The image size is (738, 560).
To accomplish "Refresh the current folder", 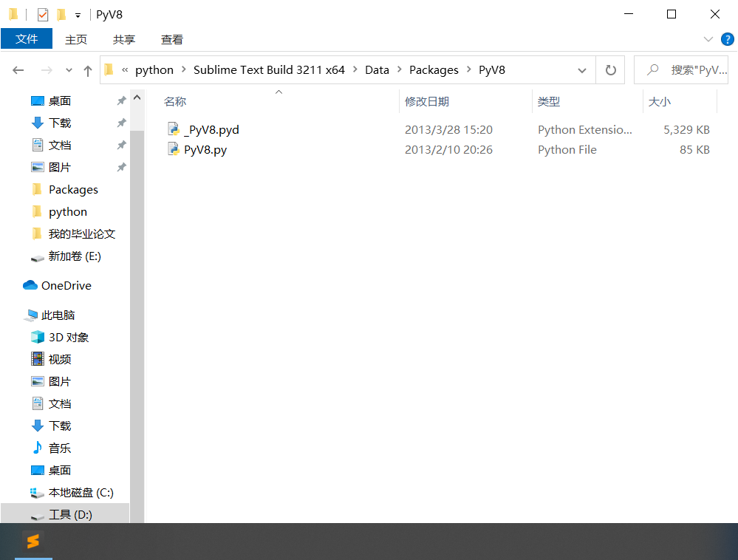I will click(610, 70).
